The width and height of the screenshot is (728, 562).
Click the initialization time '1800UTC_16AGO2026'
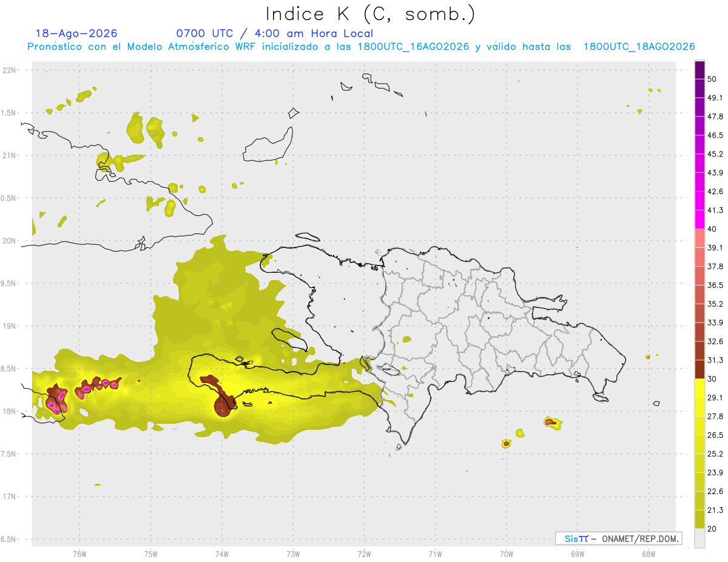[413, 47]
